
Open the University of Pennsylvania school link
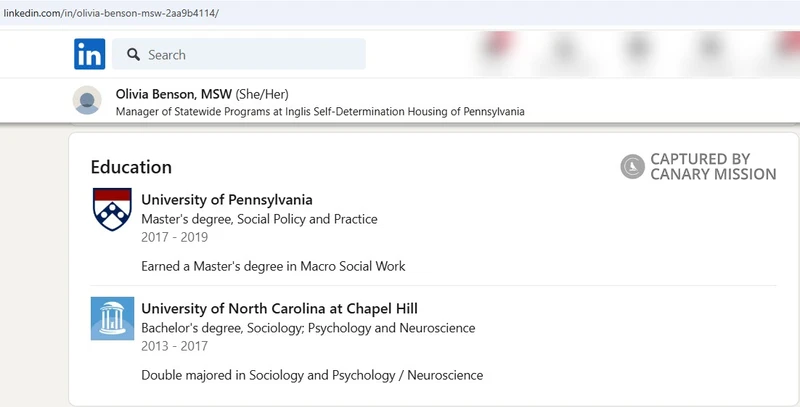coord(227,200)
